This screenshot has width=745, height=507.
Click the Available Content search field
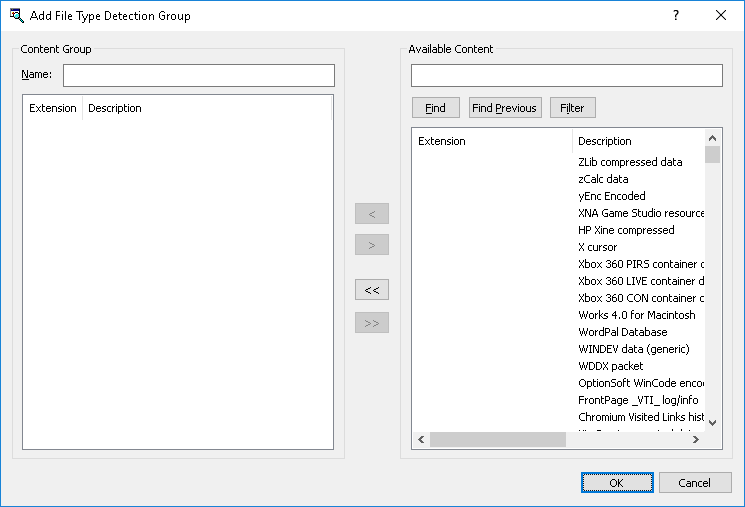click(566, 76)
